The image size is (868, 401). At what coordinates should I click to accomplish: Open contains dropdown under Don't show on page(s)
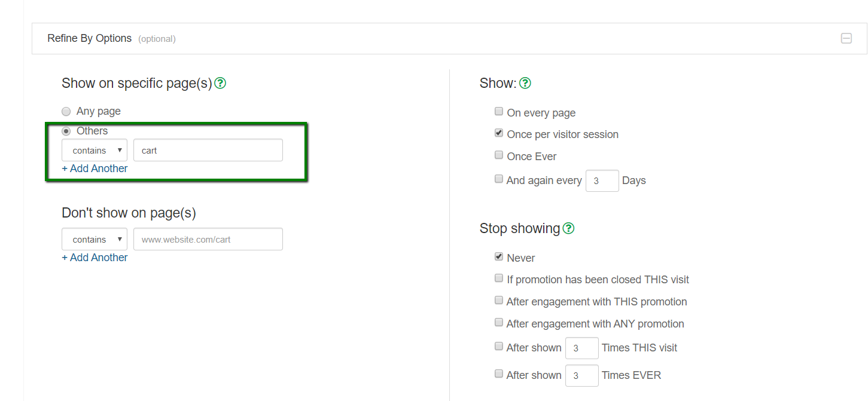95,240
